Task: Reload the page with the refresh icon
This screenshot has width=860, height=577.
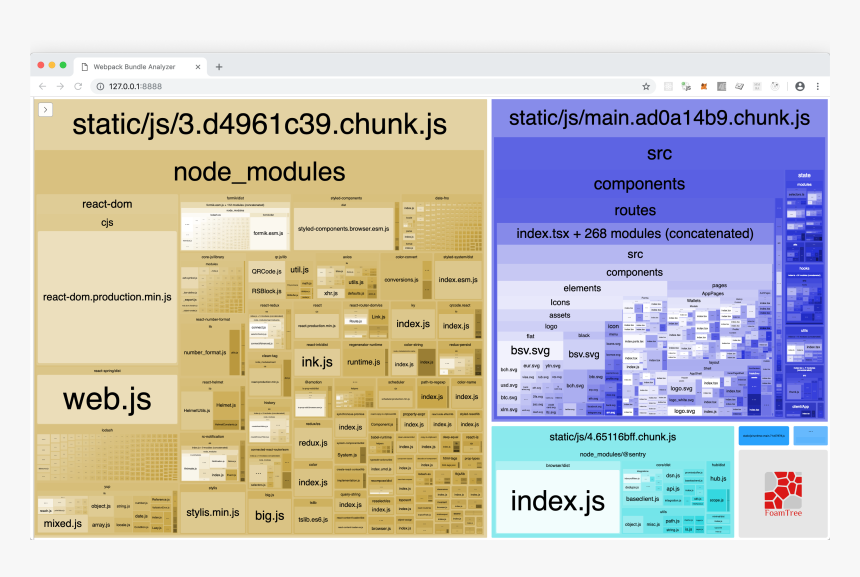Action: 78,87
